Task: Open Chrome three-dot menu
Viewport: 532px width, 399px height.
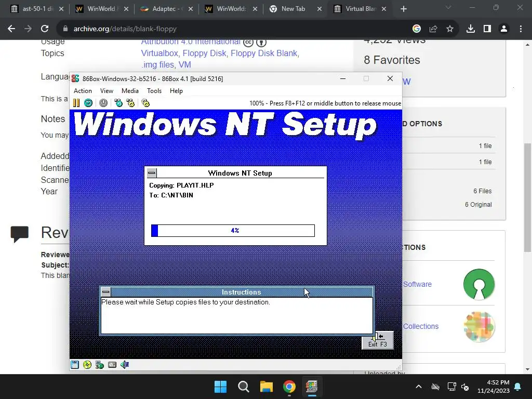Action: click(x=521, y=29)
